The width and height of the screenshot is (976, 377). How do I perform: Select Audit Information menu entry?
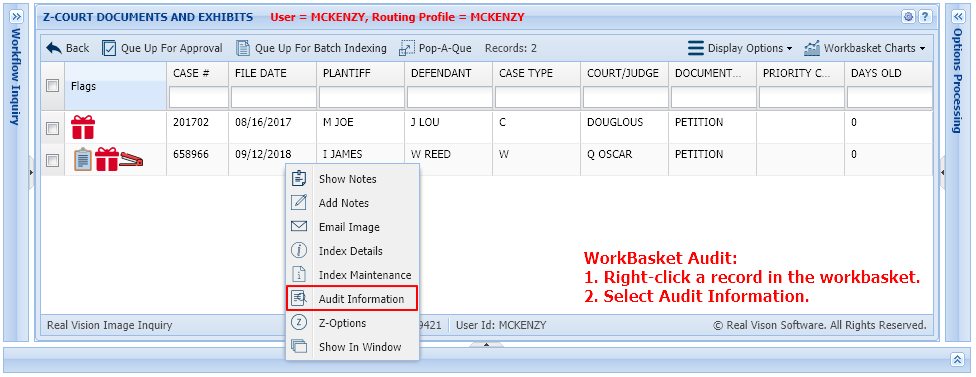(352, 299)
